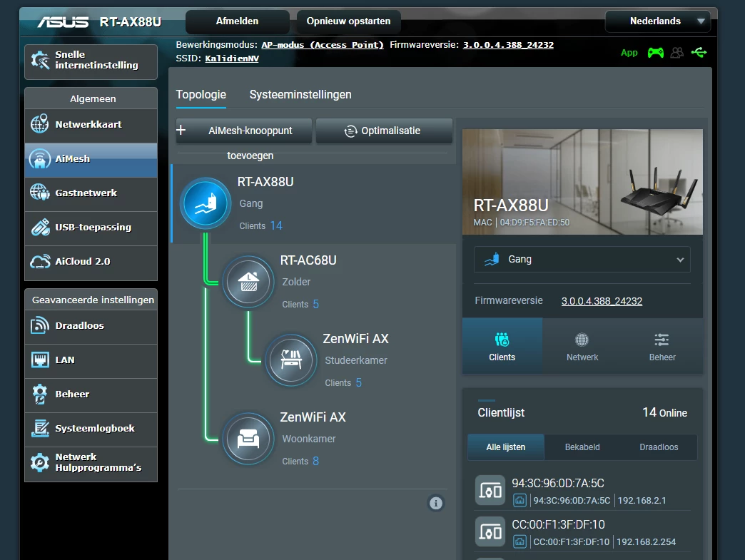
Task: Open the Netwerkkaart menu item label
Action: tap(88, 124)
